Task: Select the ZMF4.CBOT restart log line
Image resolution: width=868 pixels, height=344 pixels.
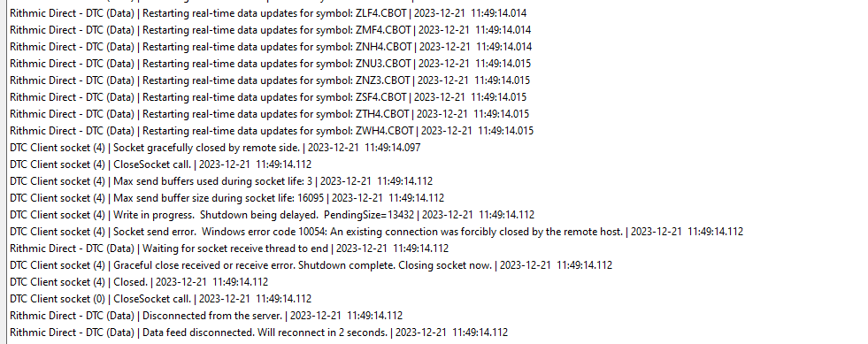Action: point(270,30)
